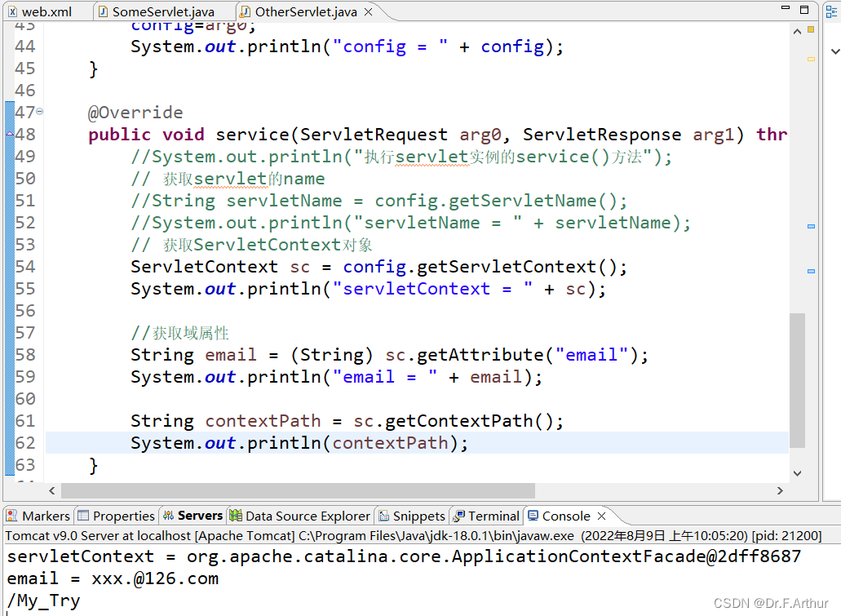This screenshot has width=841, height=616.
Task: Switch to the Servers view tab
Action: (x=193, y=516)
